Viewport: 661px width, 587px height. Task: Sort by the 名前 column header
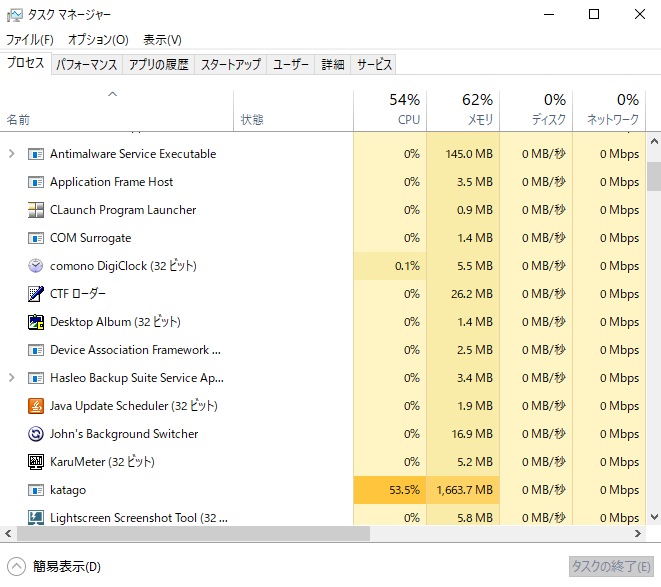pyautogui.click(x=117, y=110)
